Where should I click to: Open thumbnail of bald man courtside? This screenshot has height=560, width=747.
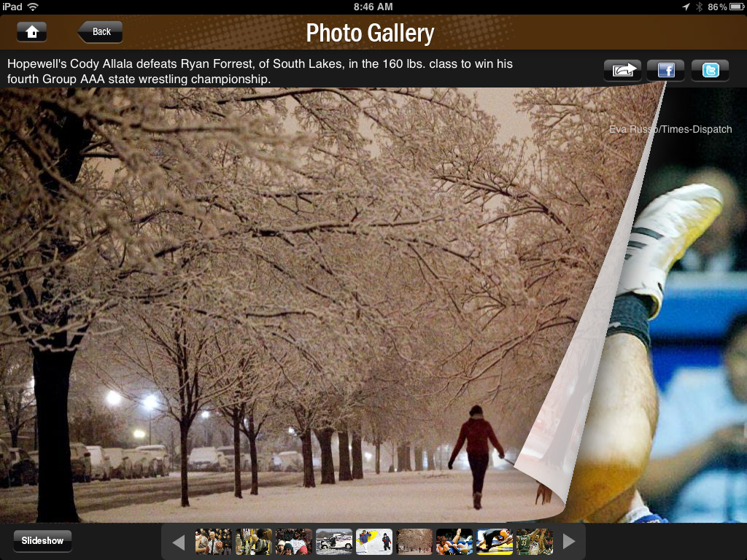pos(253,542)
